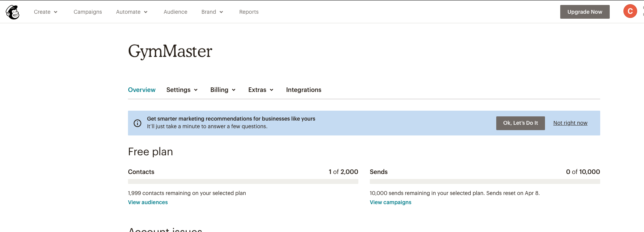Screen dimensions: 644x232
Task: Expand the Automate dropdown
Action: coord(132,12)
